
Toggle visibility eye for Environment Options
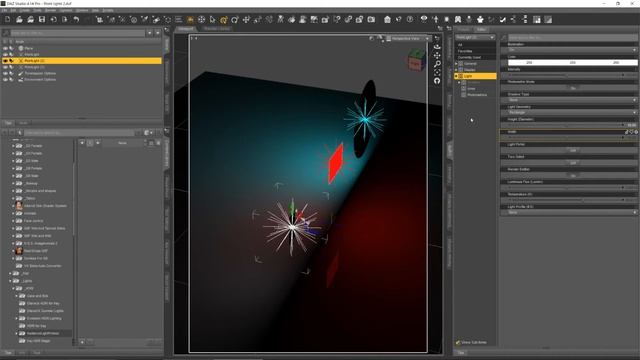[x=5, y=80]
